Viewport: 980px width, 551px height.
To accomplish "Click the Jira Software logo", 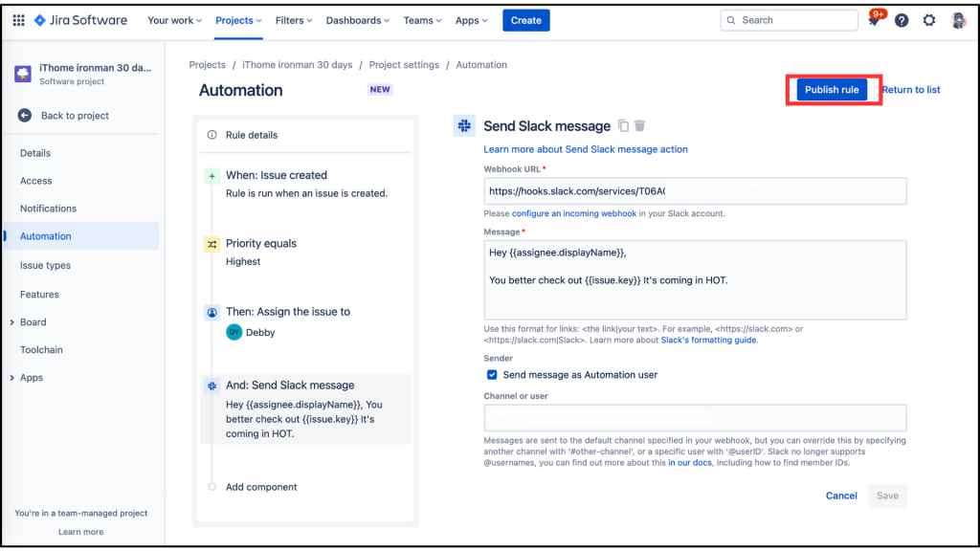I will coord(80,20).
